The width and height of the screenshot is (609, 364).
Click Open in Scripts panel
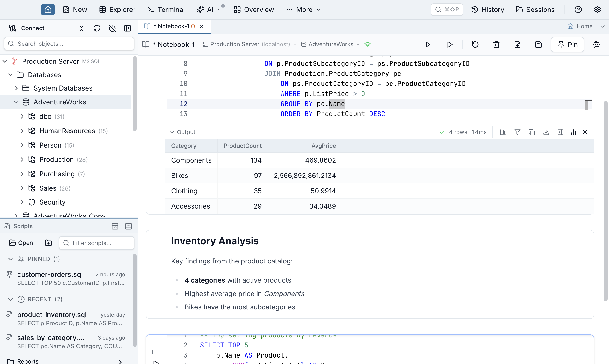(x=21, y=243)
